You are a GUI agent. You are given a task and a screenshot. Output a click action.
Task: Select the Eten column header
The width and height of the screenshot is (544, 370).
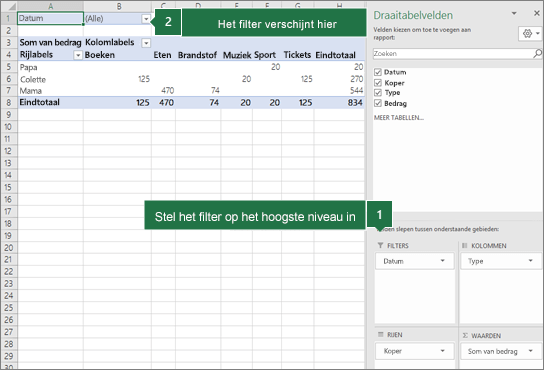pos(163,55)
